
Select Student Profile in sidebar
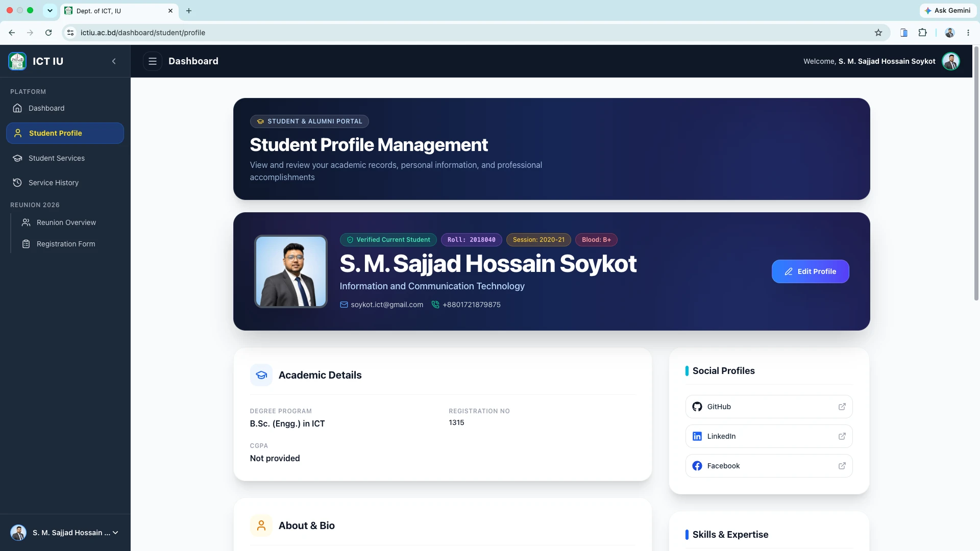click(x=65, y=133)
